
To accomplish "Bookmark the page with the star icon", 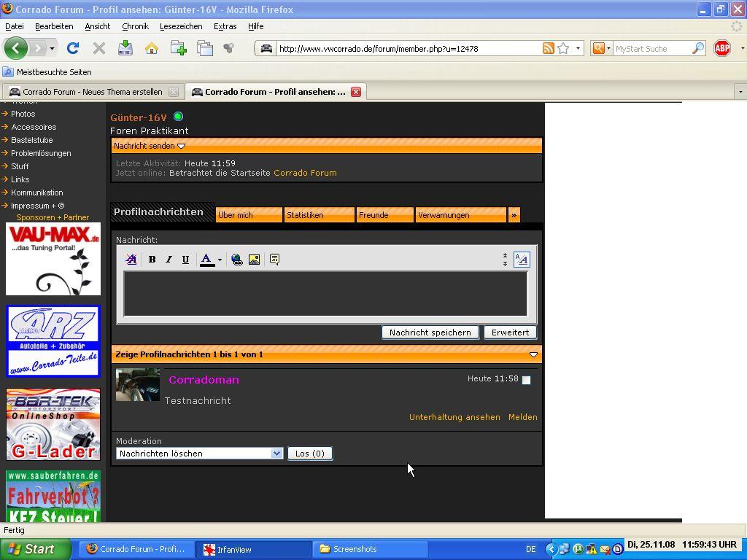I will click(563, 49).
